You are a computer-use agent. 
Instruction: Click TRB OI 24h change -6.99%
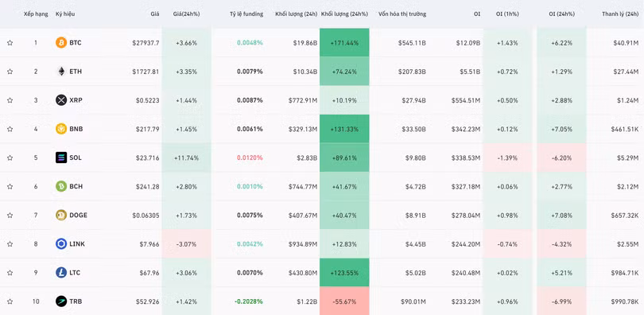pos(561,301)
